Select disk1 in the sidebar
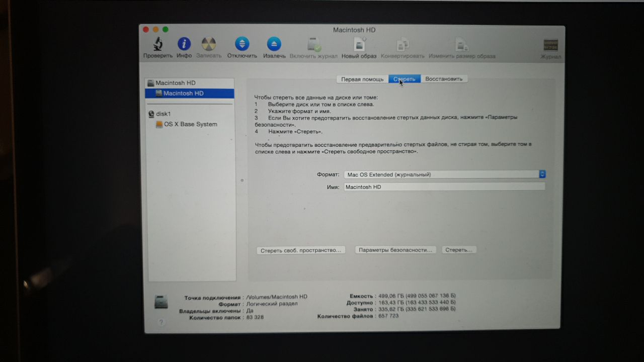 click(x=159, y=114)
